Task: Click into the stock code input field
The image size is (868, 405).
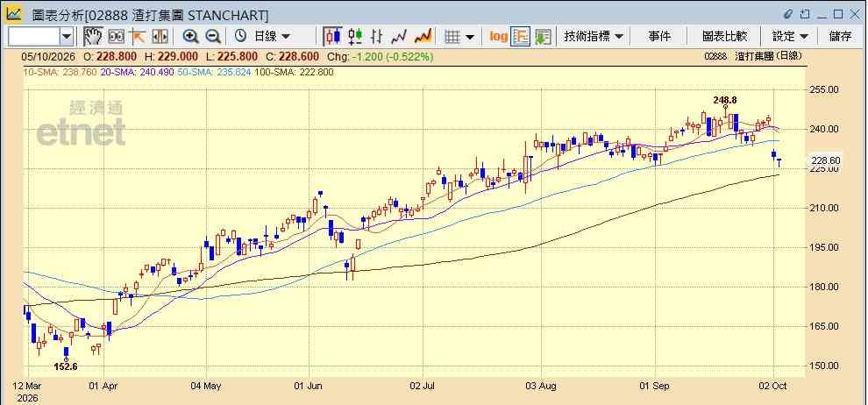Action: point(34,37)
